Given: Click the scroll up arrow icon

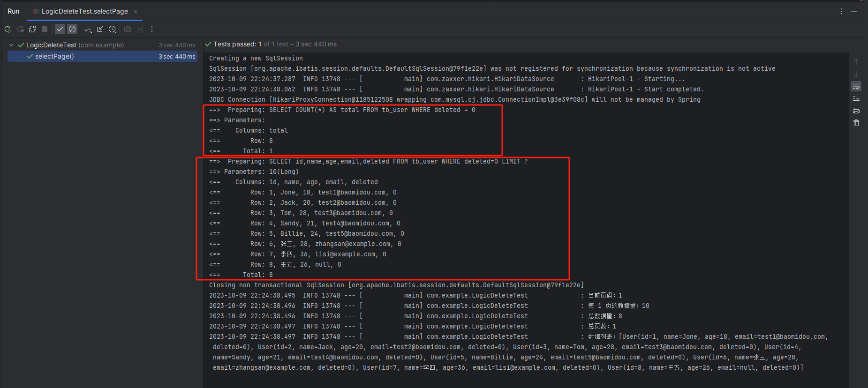Looking at the screenshot, I should pos(856,62).
